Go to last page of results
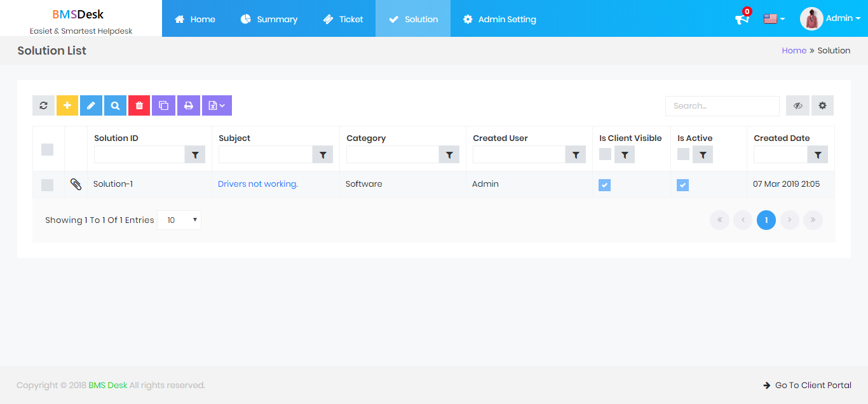868x404 pixels. click(813, 220)
